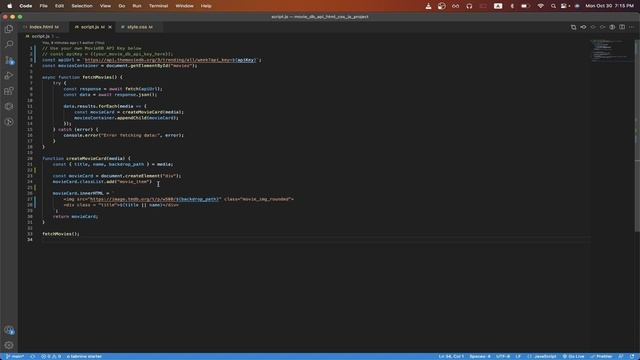Click Spaces: 4 indentation setting
This screenshot has height=360, width=640.
click(x=480, y=356)
